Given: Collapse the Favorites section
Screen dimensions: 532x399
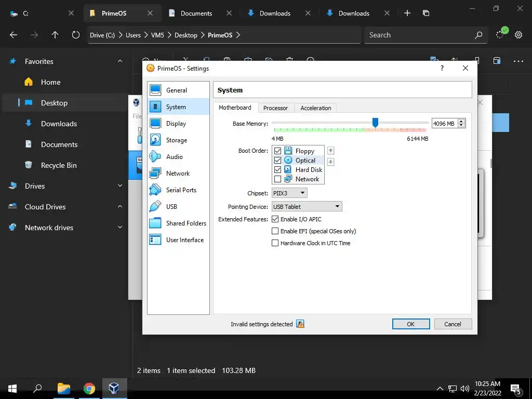Looking at the screenshot, I should (120, 61).
